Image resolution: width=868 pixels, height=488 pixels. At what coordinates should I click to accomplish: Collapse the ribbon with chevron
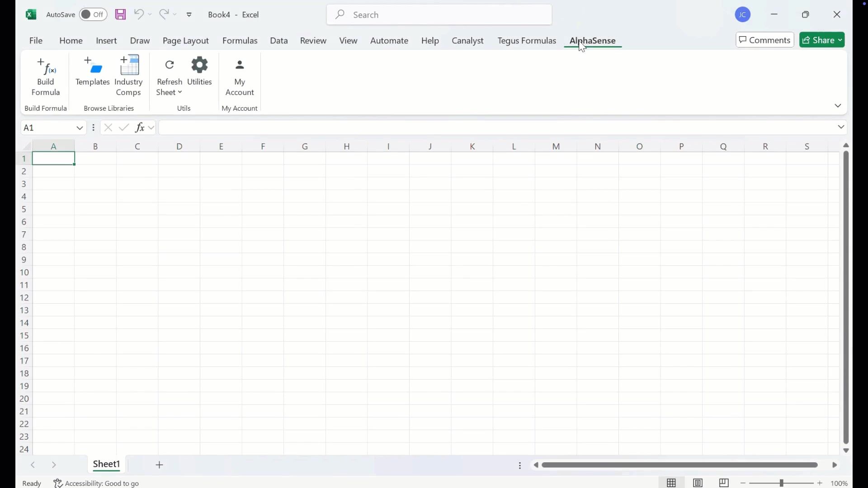(x=838, y=106)
